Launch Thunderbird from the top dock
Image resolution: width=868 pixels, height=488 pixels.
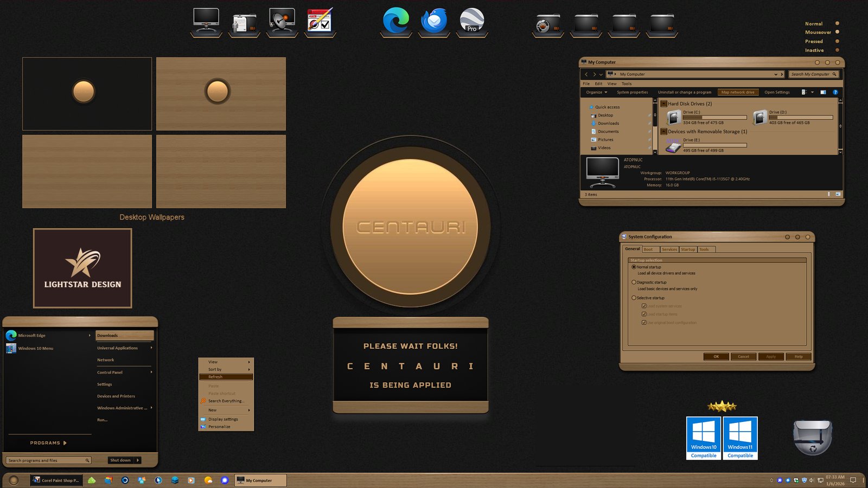(x=434, y=22)
